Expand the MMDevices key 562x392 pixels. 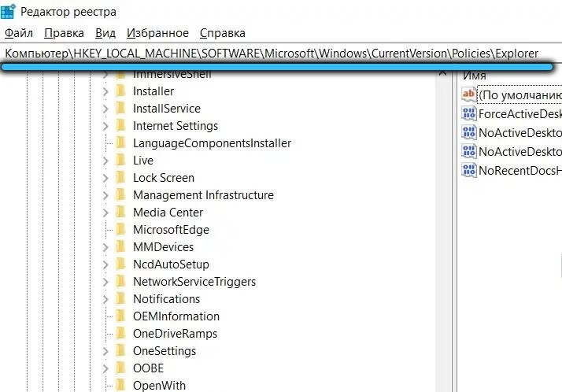(x=105, y=247)
